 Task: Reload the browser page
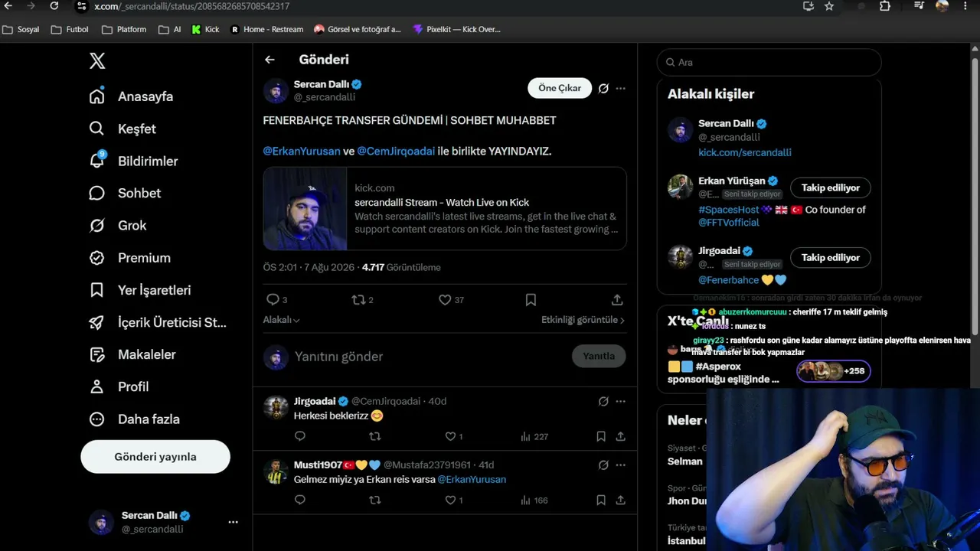click(54, 6)
